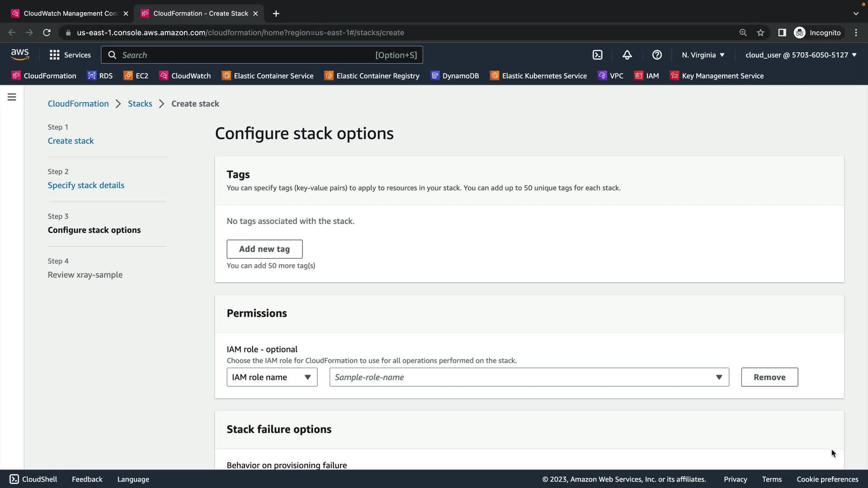
Task: Bookmark this page with the star icon
Action: [760, 33]
